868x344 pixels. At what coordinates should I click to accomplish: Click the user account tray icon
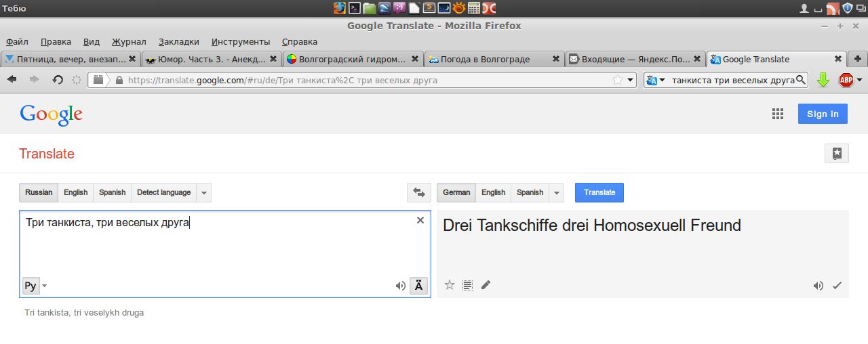(x=804, y=8)
